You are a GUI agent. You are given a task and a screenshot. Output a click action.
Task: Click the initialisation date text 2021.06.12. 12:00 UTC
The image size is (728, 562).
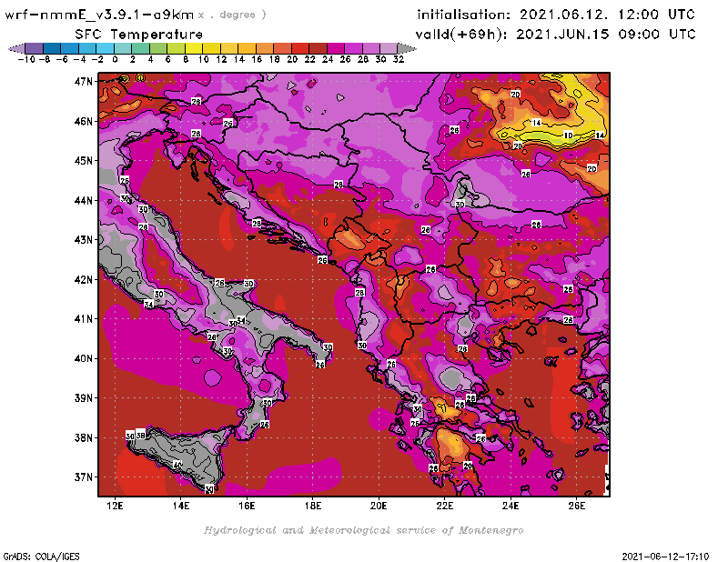click(x=607, y=15)
